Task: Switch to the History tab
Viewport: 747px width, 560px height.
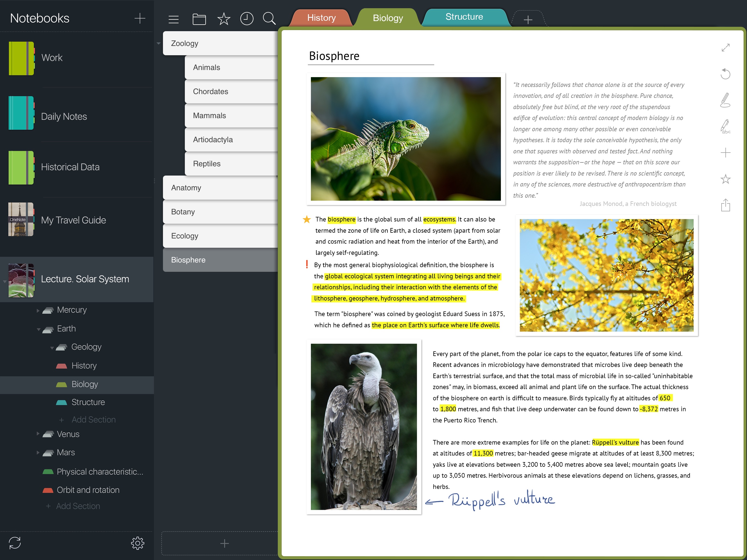Action: (x=321, y=18)
